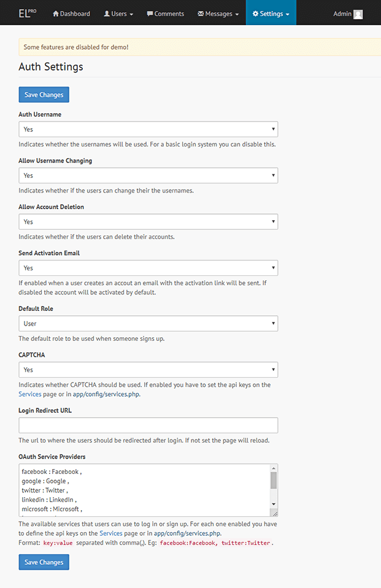Screen dimensions: 381x588
Task: Switch to the Settings menu tab
Action: click(271, 12)
